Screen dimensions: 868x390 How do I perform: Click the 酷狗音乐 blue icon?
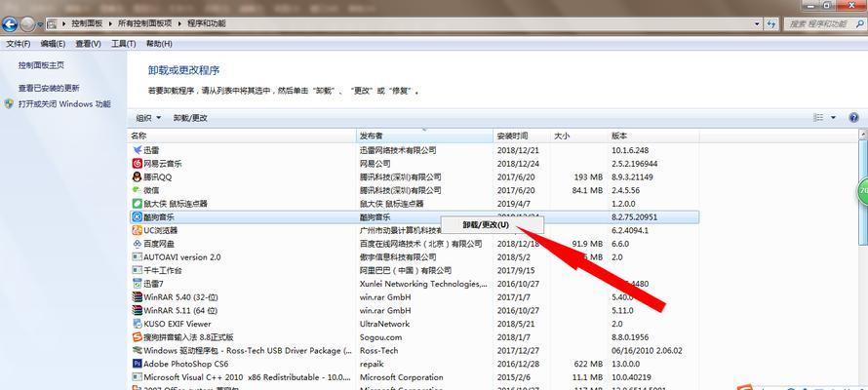coord(138,216)
